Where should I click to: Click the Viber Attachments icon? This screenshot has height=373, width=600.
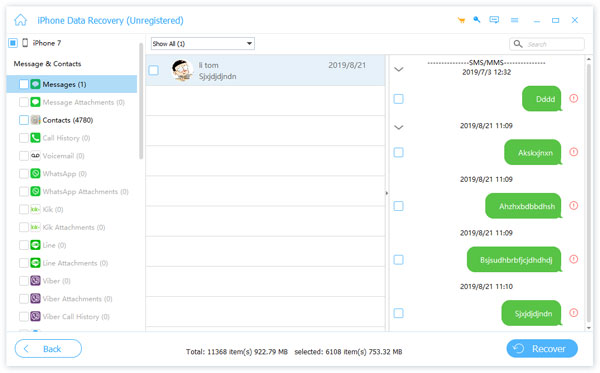(x=35, y=298)
